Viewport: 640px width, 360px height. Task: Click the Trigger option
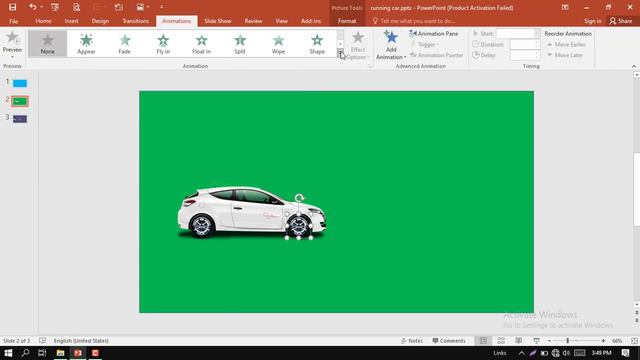[x=424, y=44]
